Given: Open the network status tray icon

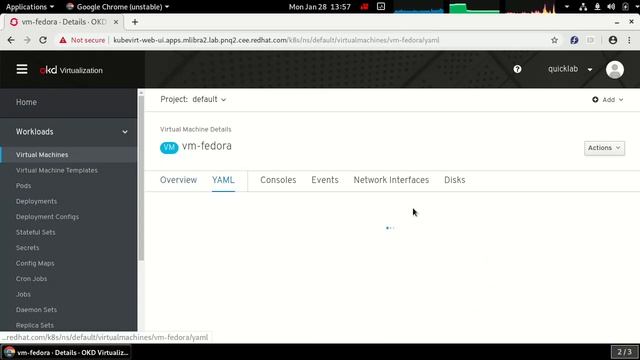Looking at the screenshot, I should 583,7.
